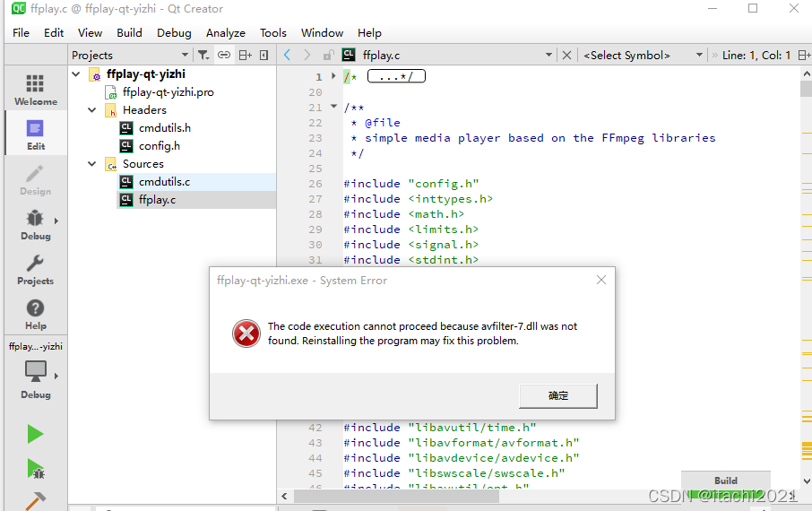Click the ffplay.c file icon in editor toolbar
The width and height of the screenshot is (812, 511).
coord(349,55)
